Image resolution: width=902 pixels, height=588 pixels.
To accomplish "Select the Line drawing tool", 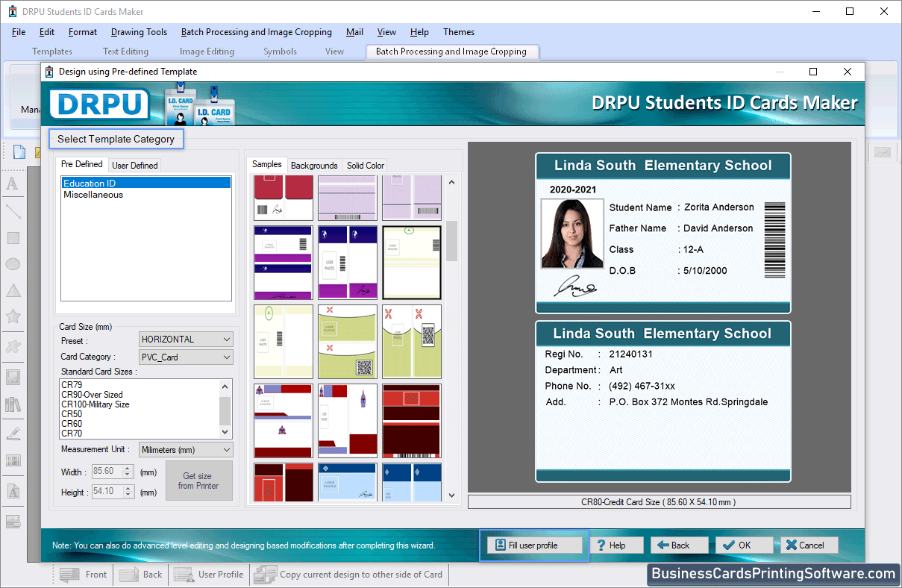I will click(x=13, y=211).
